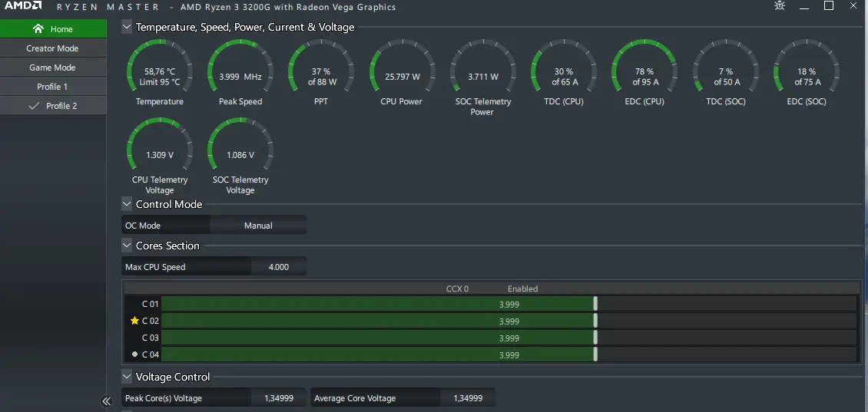
Task: Switch to Game Mode
Action: pyautogui.click(x=53, y=68)
